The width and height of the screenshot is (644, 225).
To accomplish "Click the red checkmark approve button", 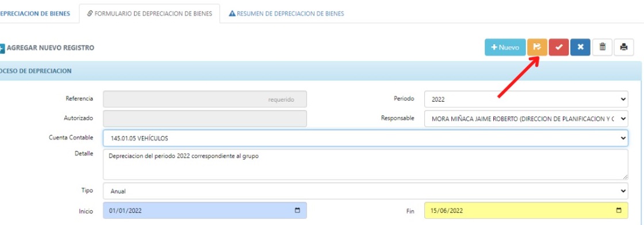I will 558,47.
